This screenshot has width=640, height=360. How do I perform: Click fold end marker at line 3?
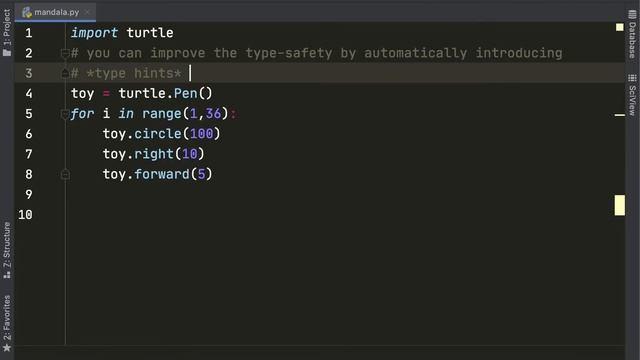click(x=65, y=73)
